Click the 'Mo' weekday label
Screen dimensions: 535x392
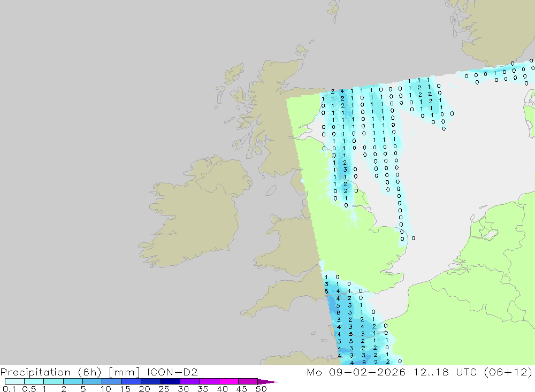coord(314,372)
